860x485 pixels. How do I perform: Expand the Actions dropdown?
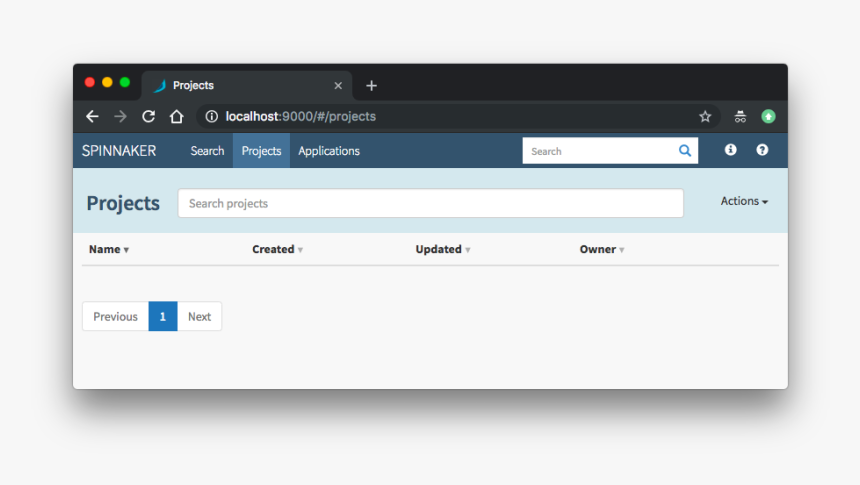[744, 201]
